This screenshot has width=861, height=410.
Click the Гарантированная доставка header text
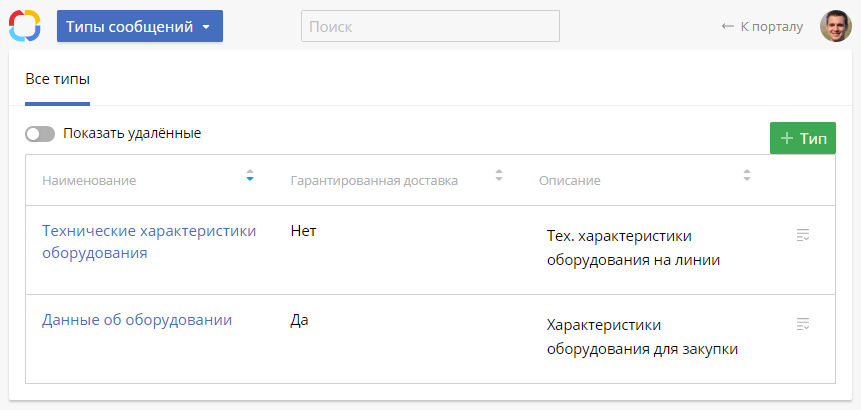click(374, 181)
